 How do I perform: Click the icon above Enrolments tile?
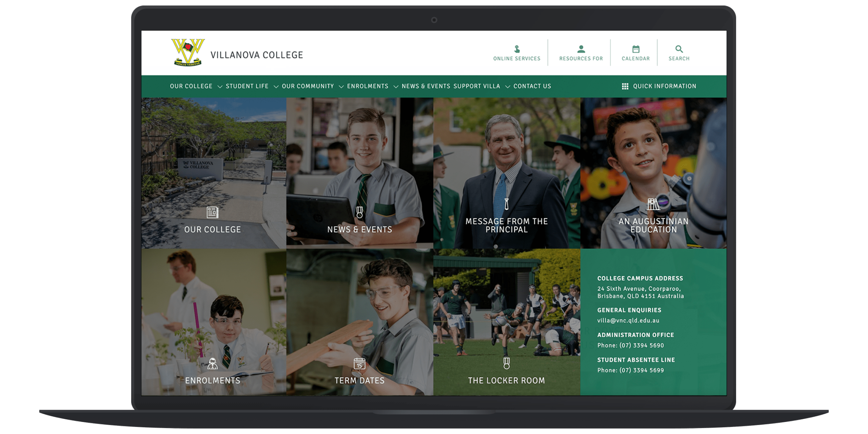pyautogui.click(x=212, y=364)
